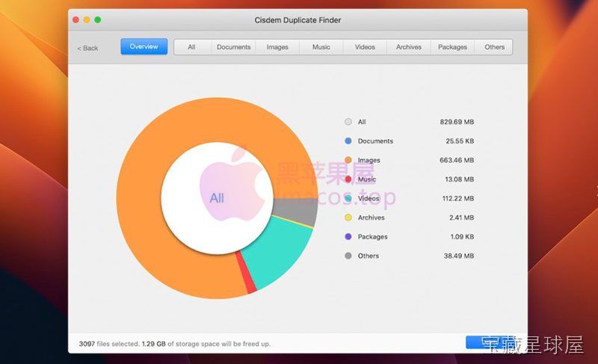The height and width of the screenshot is (364, 598).
Task: Open the Images tab
Action: (277, 47)
